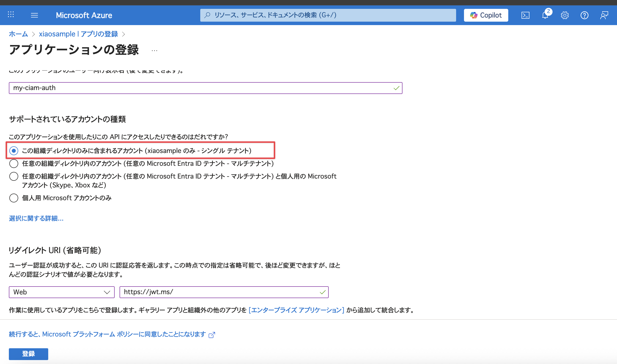Select the multitenant Entra ID only option
Screen dimensions: 617x364
click(14, 163)
